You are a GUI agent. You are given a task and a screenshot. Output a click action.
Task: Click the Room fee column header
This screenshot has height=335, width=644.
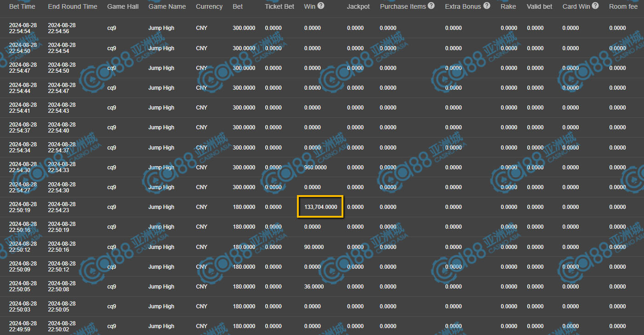point(623,6)
